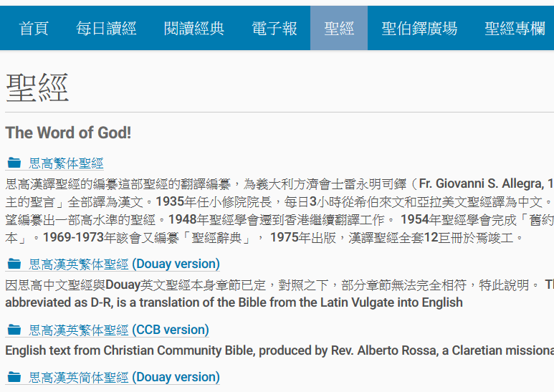554x392 pixels.
Task: Click the highlighted 聖經 tab
Action: pos(339,28)
